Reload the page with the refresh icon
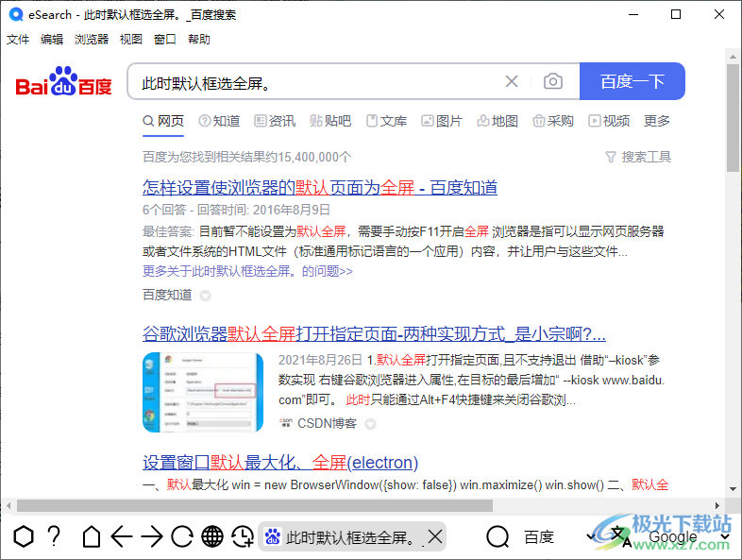Viewport: 742px width, 560px height. tap(182, 536)
